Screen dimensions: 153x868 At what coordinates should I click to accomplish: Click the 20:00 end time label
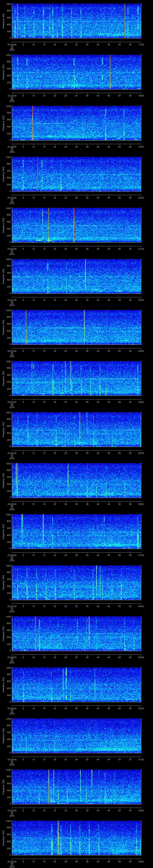tap(141, 198)
